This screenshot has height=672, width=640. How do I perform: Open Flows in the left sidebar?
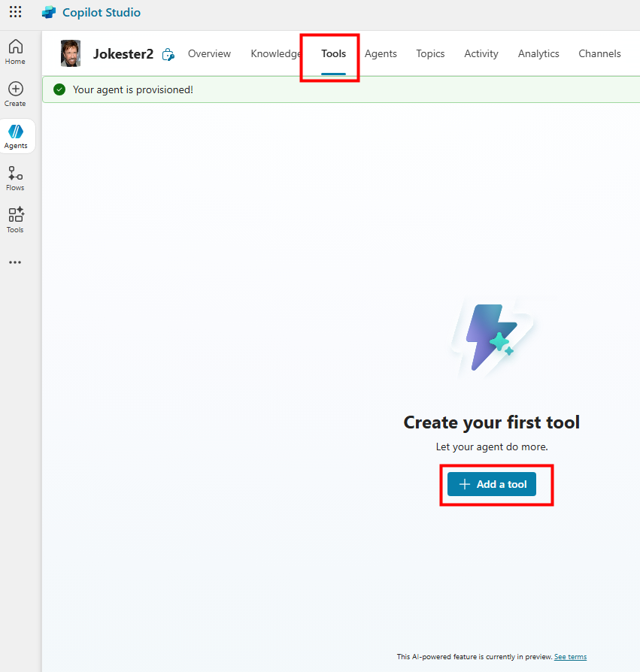15,178
